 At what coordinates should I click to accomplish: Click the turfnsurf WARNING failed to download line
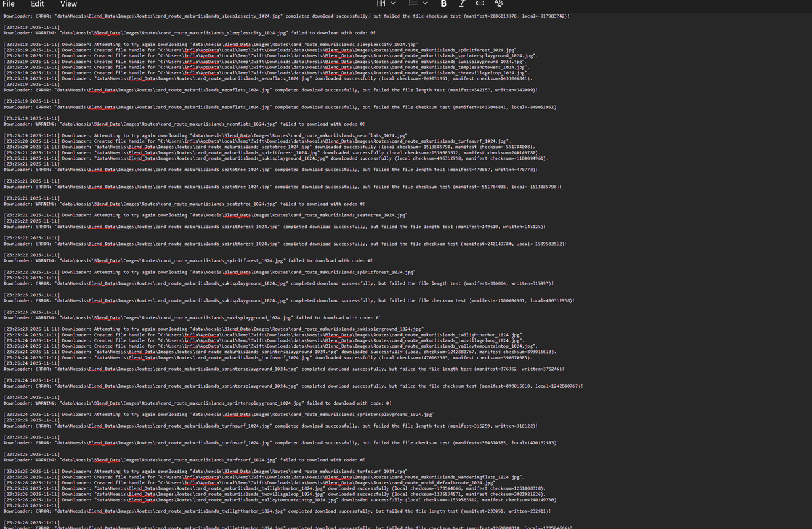184,459
